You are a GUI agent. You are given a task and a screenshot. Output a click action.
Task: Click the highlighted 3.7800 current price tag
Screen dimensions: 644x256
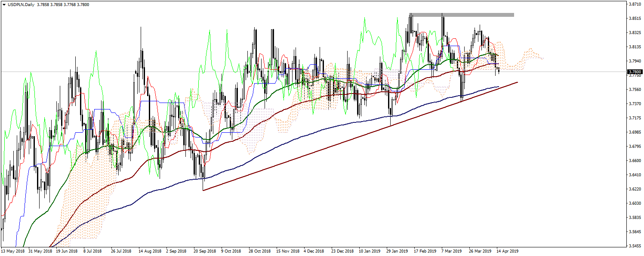[635, 72]
